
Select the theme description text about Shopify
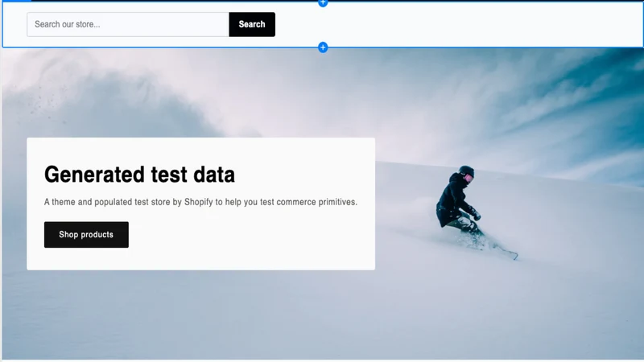pos(200,202)
